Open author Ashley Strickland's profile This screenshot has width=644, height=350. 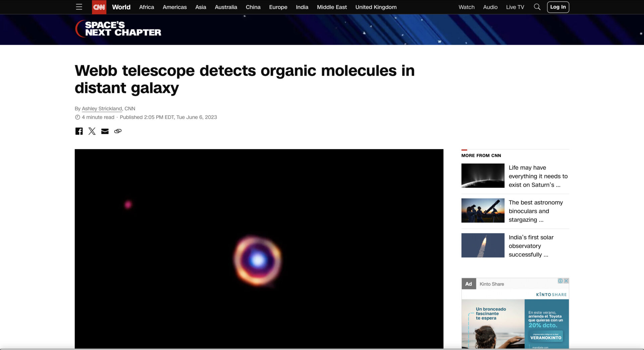pos(102,109)
